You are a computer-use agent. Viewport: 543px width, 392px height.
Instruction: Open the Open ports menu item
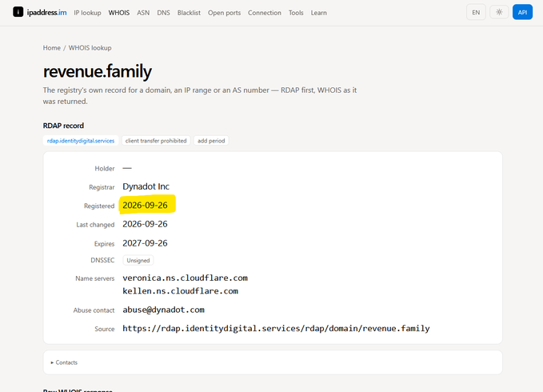[x=224, y=13]
